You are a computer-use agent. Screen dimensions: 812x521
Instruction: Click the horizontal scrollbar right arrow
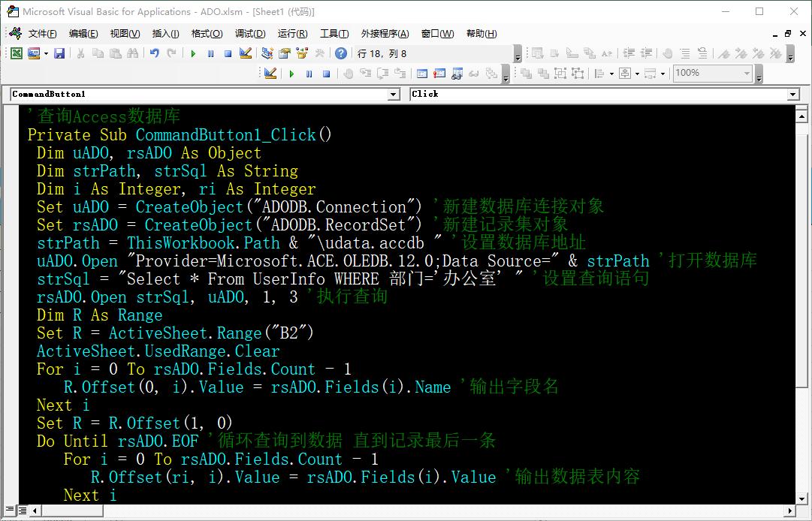pos(790,510)
